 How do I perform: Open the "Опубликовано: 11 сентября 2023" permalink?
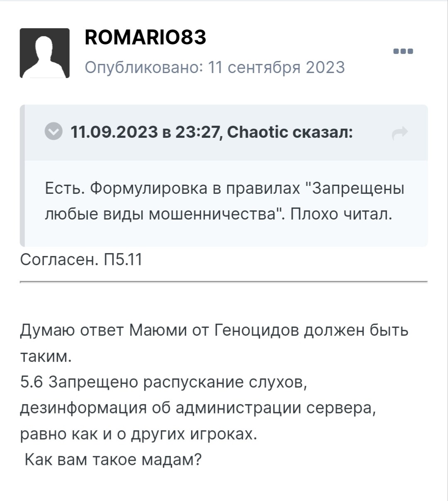[x=214, y=67]
